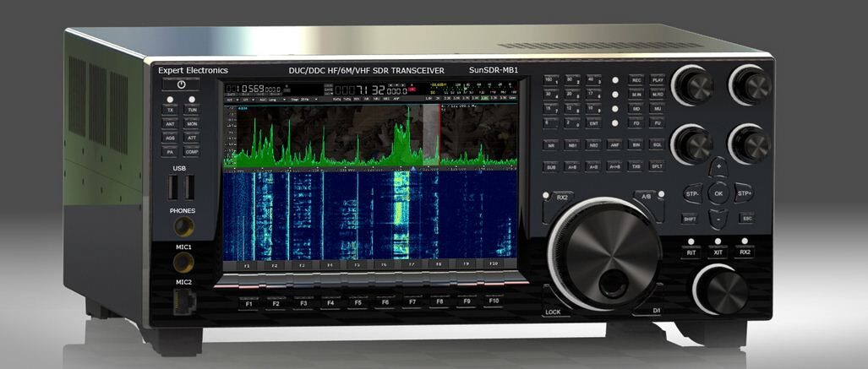Click the plus arrow above the OK button
The image size is (868, 369).
click(x=718, y=166)
